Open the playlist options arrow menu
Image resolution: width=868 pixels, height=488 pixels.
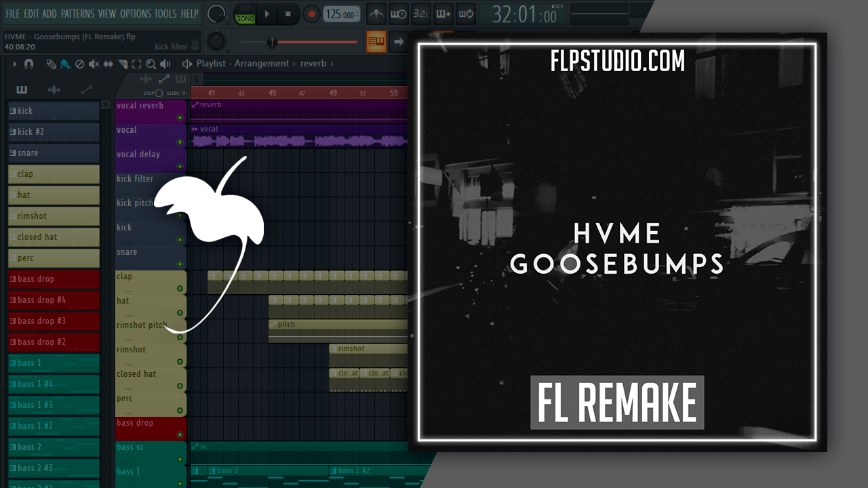14,64
